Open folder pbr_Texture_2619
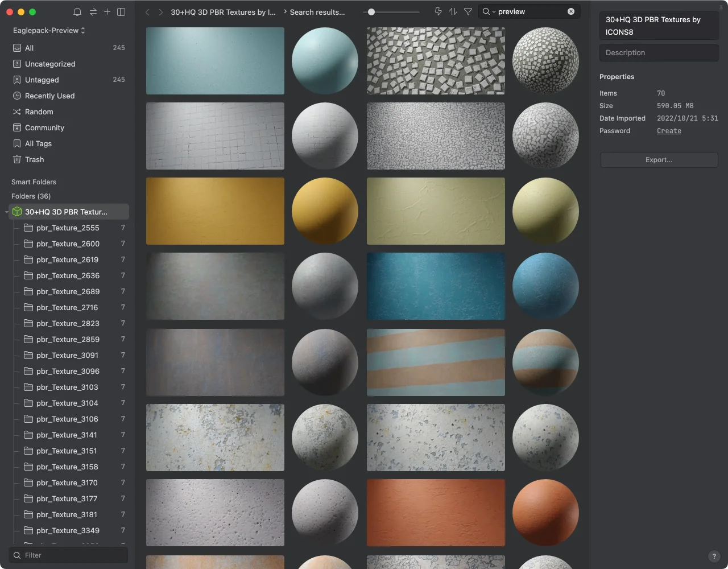728x569 pixels. coord(69,259)
